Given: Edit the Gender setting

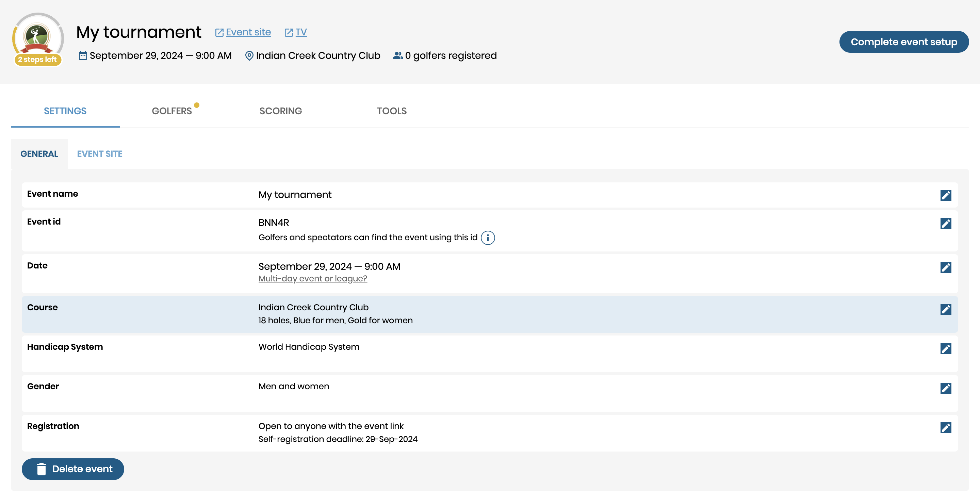Looking at the screenshot, I should (x=945, y=388).
